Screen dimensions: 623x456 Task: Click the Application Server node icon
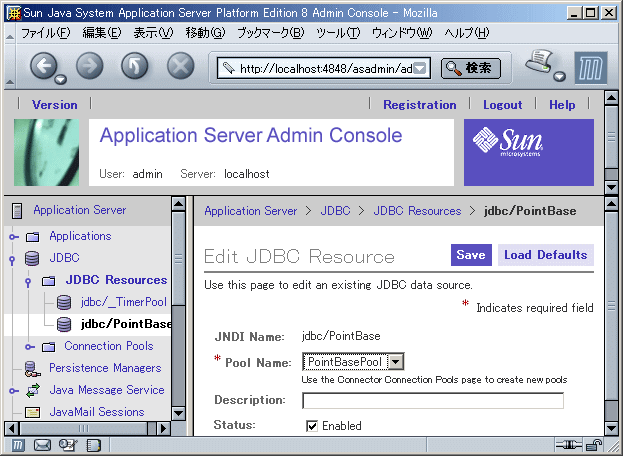(x=17, y=211)
